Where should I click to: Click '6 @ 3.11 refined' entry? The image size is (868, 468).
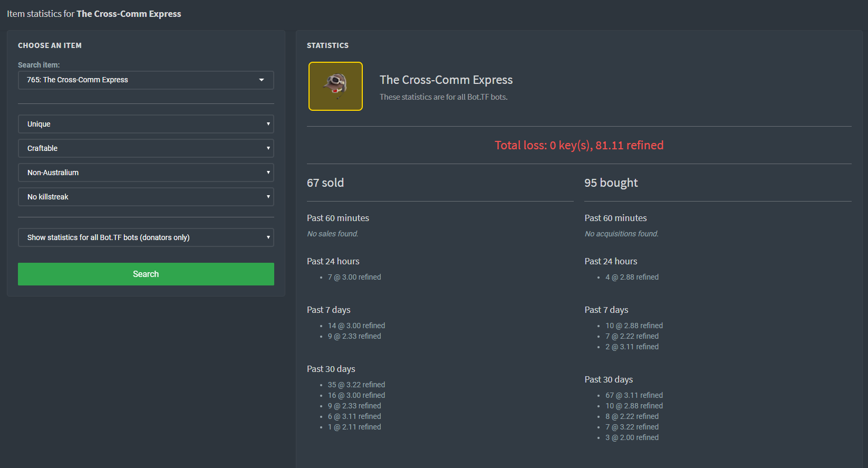(x=354, y=416)
